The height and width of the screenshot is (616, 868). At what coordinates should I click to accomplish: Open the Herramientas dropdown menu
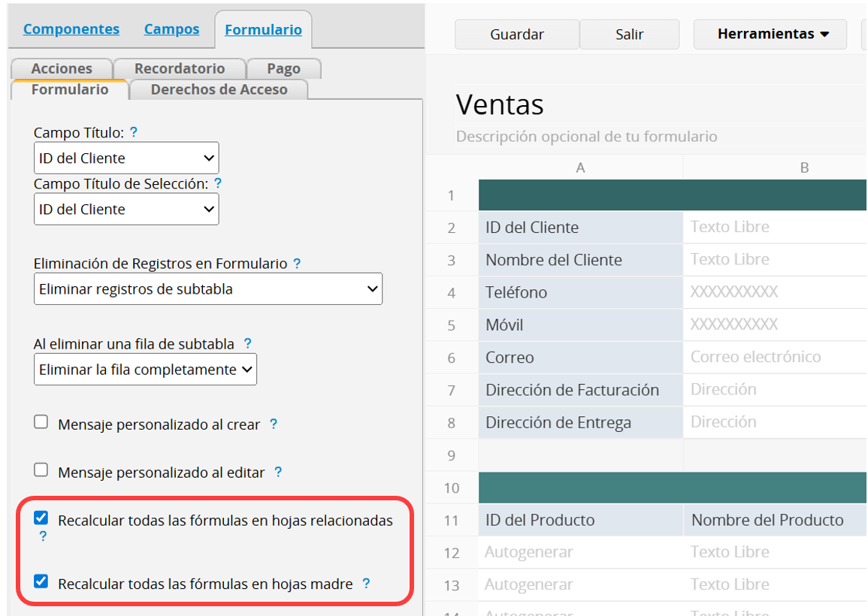[x=770, y=35]
